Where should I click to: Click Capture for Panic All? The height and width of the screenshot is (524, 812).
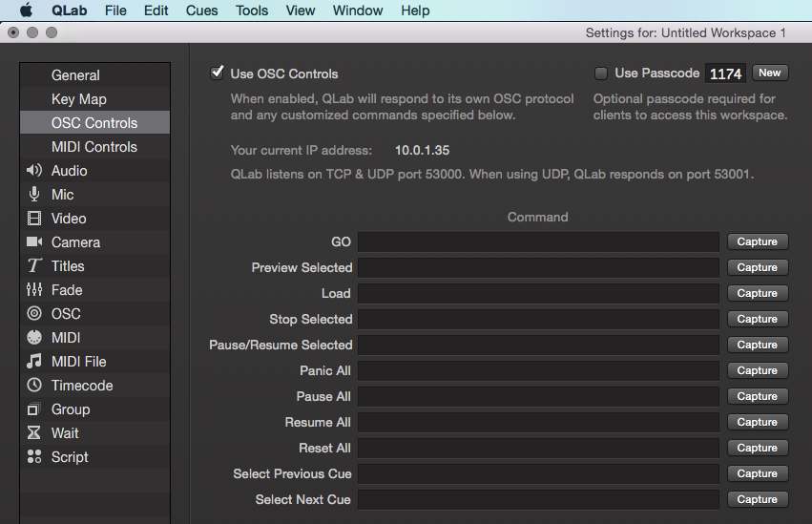(758, 370)
